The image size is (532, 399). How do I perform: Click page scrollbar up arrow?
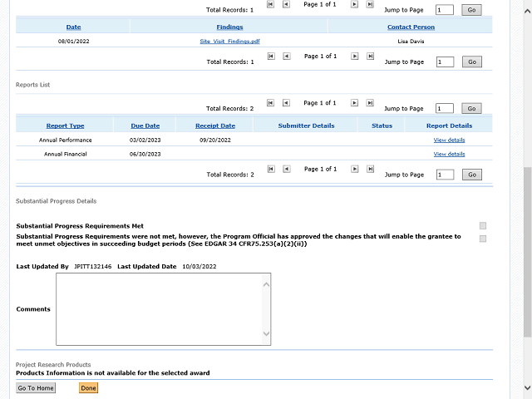527,11
